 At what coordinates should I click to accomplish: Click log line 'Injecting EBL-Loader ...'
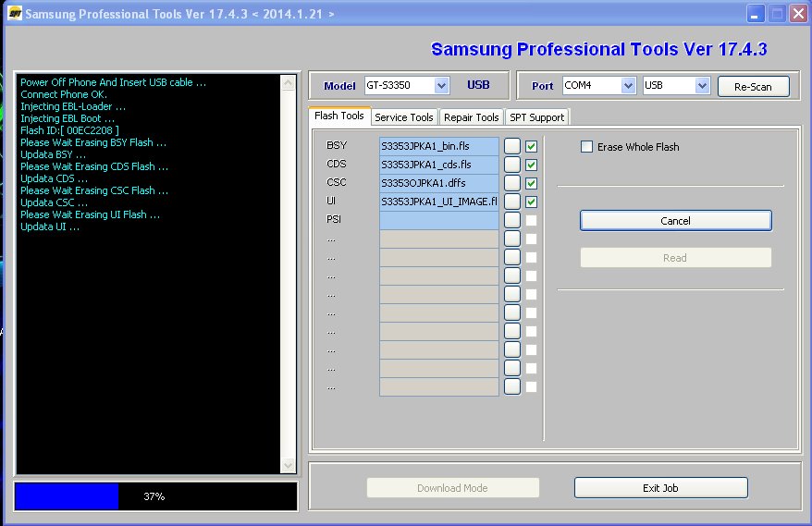click(73, 106)
